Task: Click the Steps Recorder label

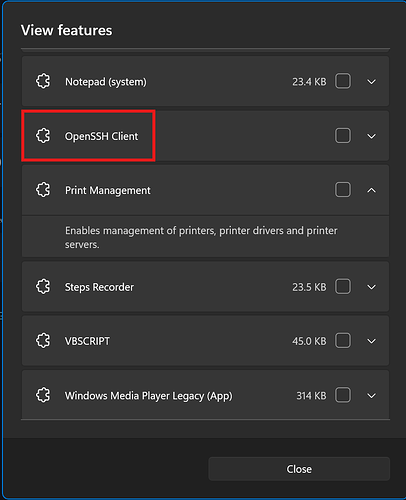Action: [99, 287]
